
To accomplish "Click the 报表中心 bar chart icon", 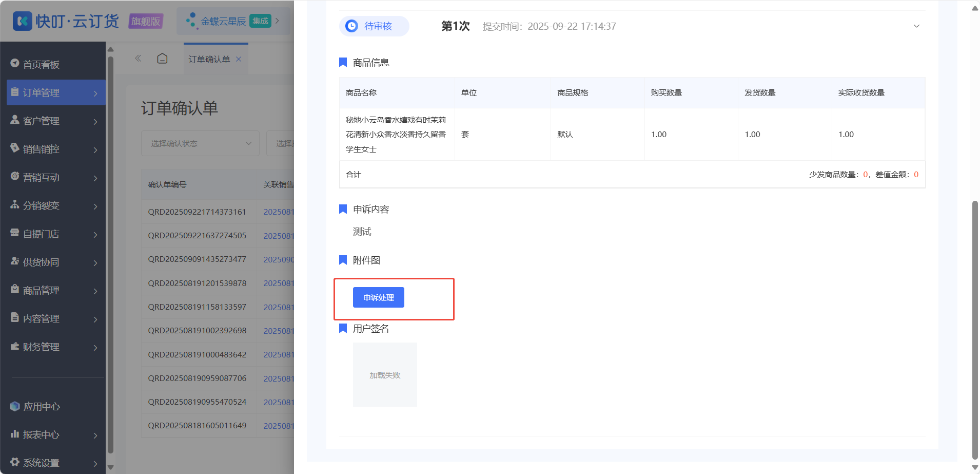I will 15,434.
